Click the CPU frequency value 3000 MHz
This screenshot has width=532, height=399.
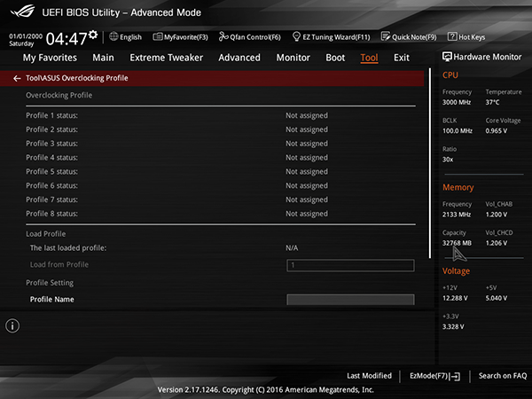click(457, 102)
